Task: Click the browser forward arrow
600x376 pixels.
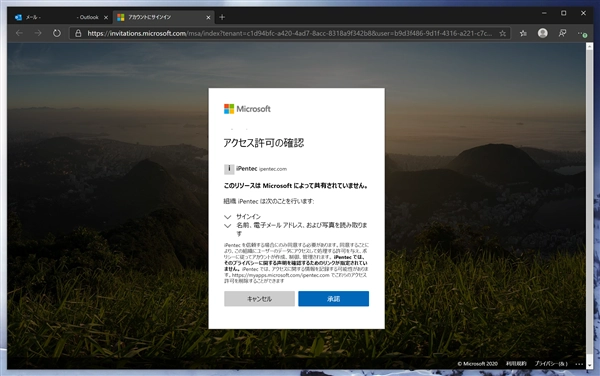Action: (x=38, y=33)
